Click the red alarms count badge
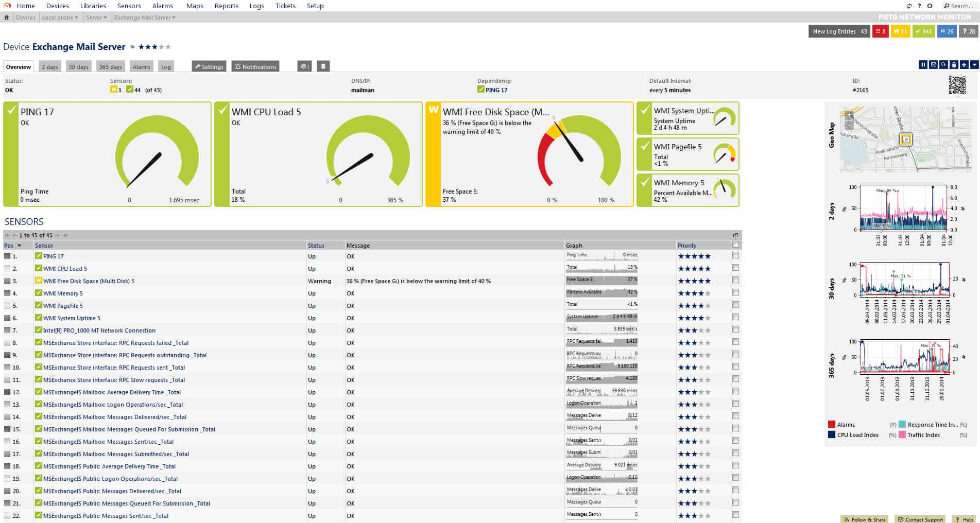Viewport: 980px width, 523px height. (881, 31)
